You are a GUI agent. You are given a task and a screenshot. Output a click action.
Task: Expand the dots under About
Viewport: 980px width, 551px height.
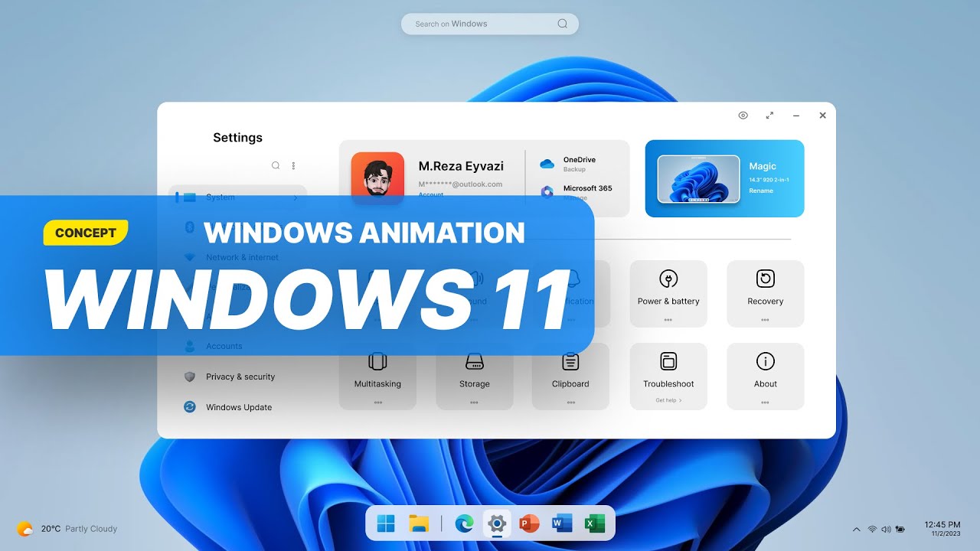click(x=765, y=403)
